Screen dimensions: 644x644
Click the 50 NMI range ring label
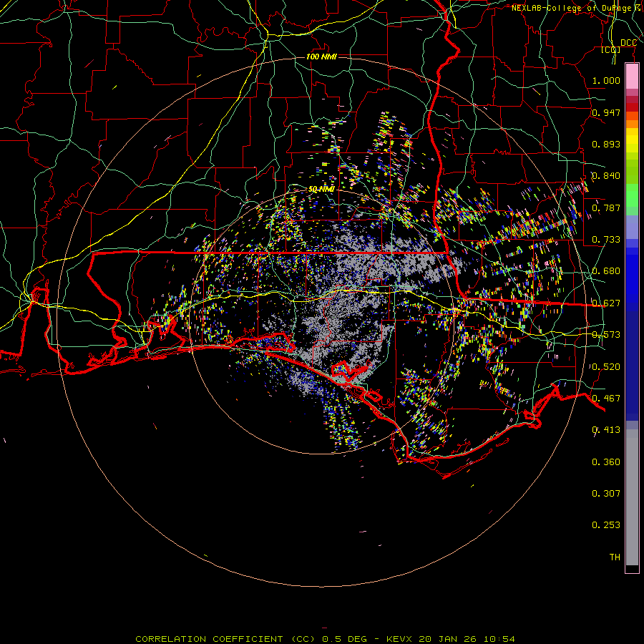pyautogui.click(x=321, y=190)
